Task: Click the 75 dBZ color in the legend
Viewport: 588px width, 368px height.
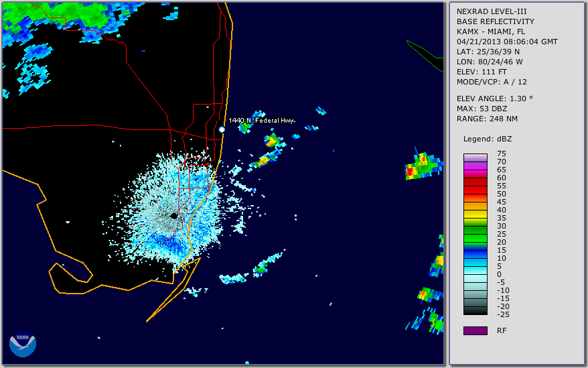Action: tap(475, 158)
